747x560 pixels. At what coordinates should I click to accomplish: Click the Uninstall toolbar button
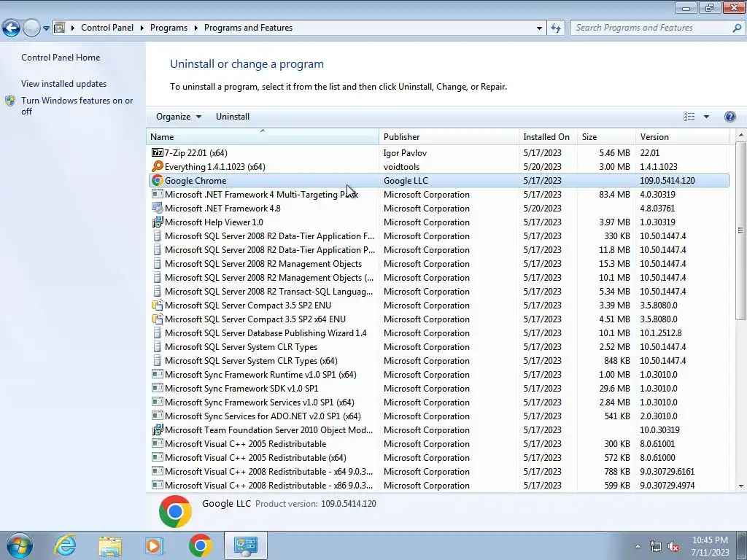(233, 117)
